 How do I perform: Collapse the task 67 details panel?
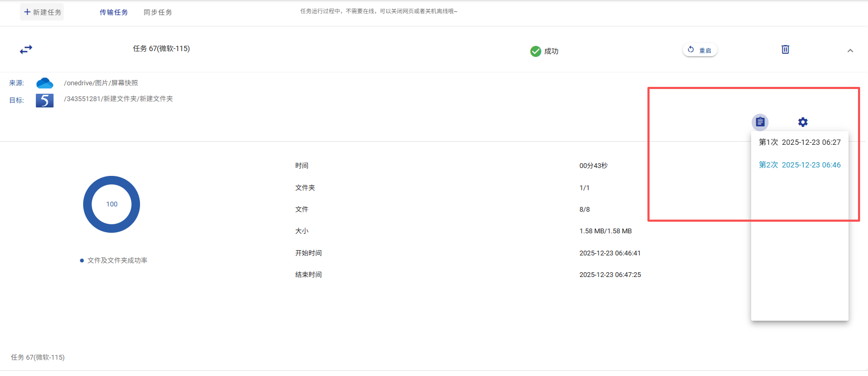coord(850,51)
